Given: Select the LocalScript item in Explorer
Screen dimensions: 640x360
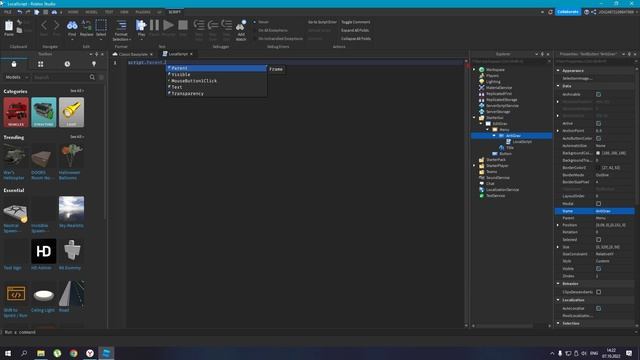Looking at the screenshot, I should (x=522, y=142).
